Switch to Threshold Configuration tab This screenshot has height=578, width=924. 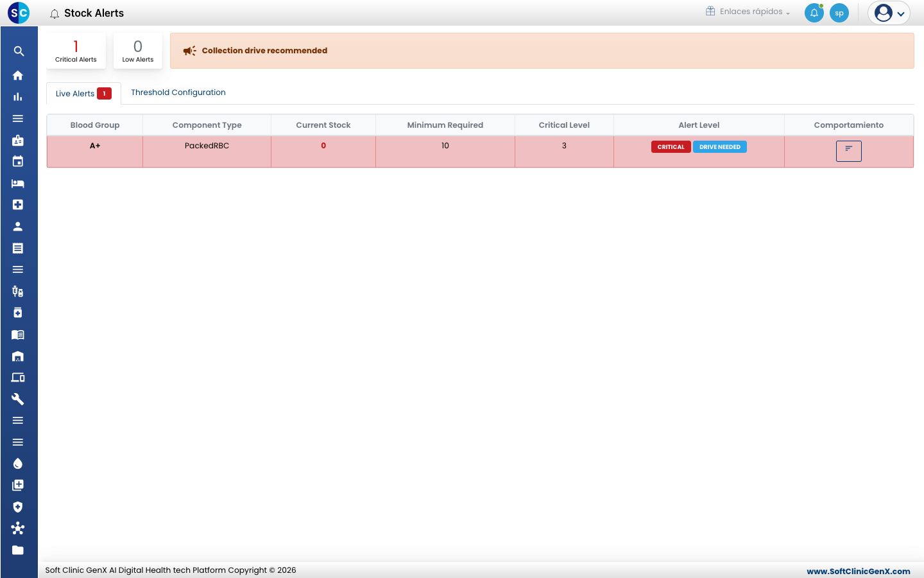click(x=178, y=92)
